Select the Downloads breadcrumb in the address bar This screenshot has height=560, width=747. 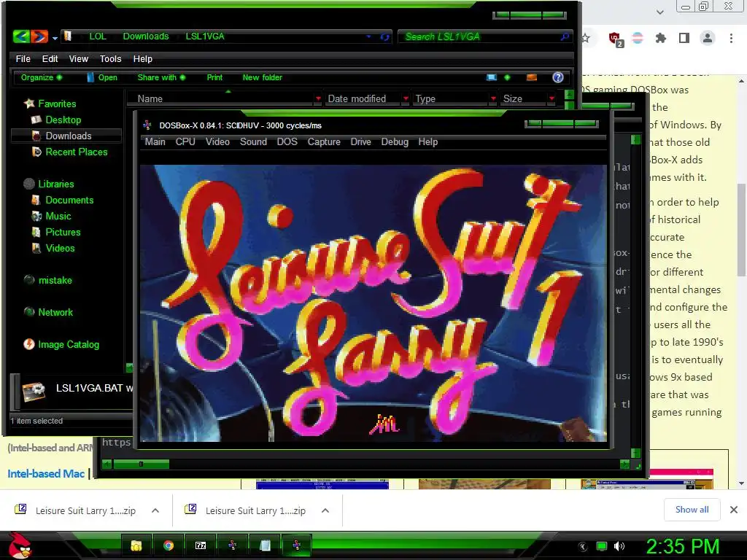point(146,36)
